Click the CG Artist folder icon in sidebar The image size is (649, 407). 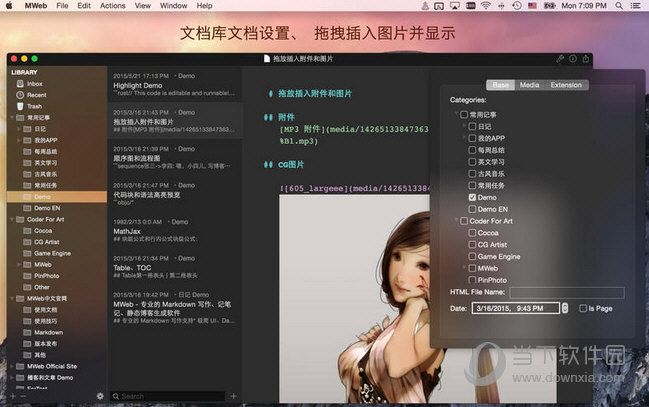[x=27, y=242]
